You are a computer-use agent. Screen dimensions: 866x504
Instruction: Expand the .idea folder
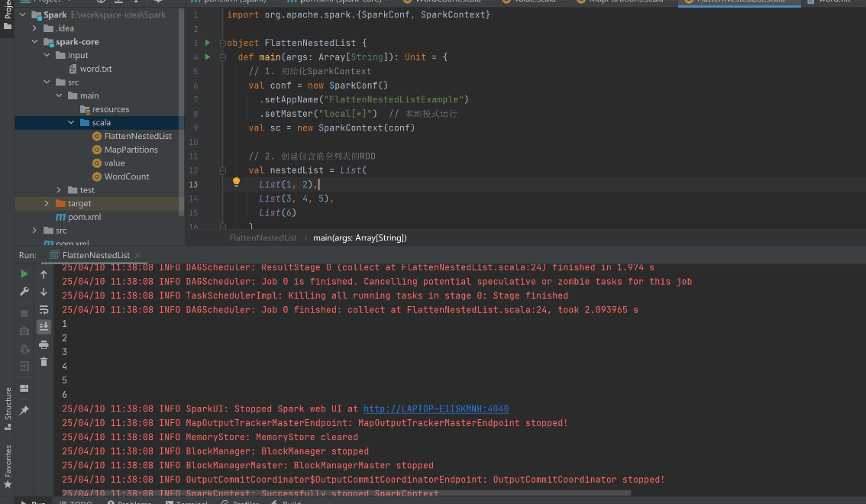point(35,28)
